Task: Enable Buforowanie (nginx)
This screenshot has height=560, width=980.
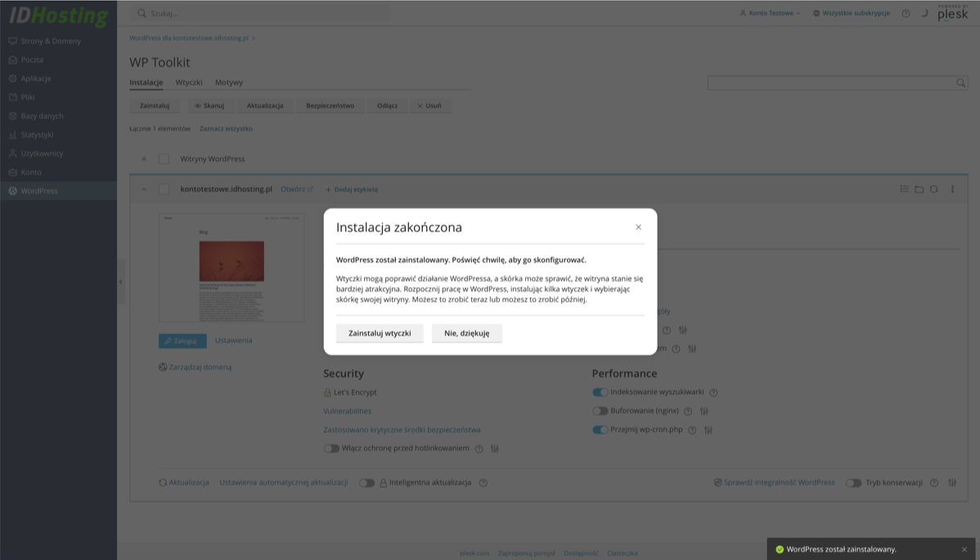Action: [600, 410]
